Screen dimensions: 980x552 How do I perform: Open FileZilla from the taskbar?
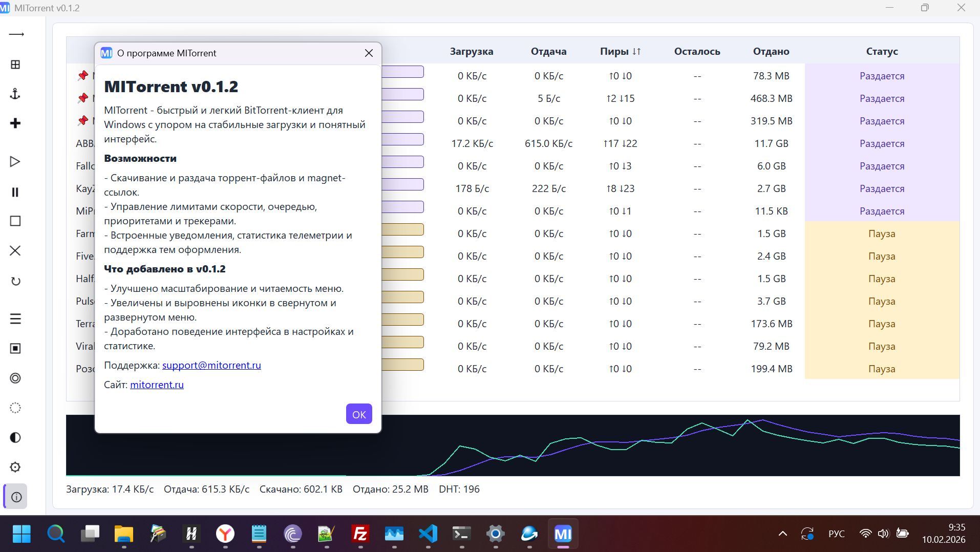pos(360,534)
